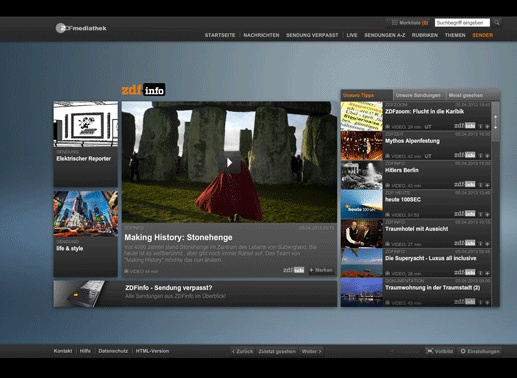
Task: Click the Traumwohnung in der Traumstadt thumbnail
Action: [362, 292]
